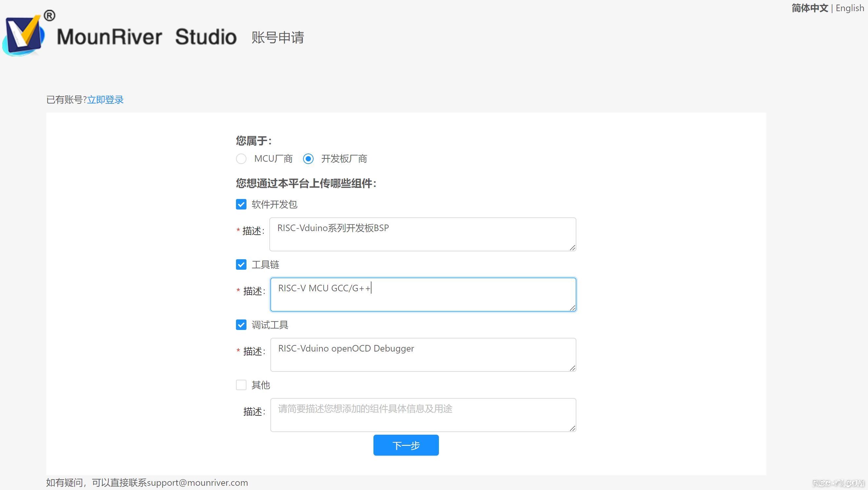Click resize handle of 其他 text area
The height and width of the screenshot is (490, 868).
572,428
